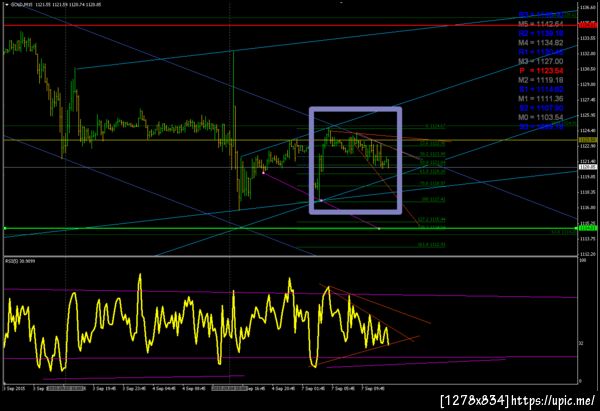Select the bright green horizontal support line

291,228
